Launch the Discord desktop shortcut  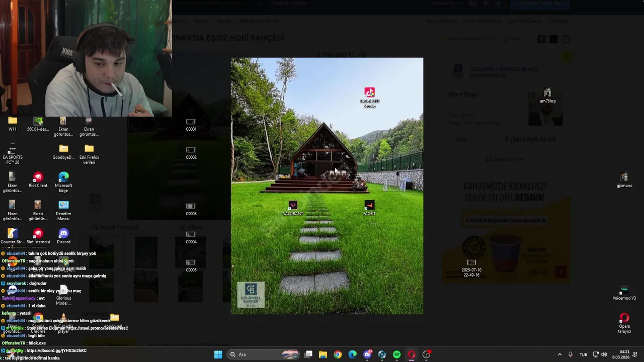coord(63,236)
